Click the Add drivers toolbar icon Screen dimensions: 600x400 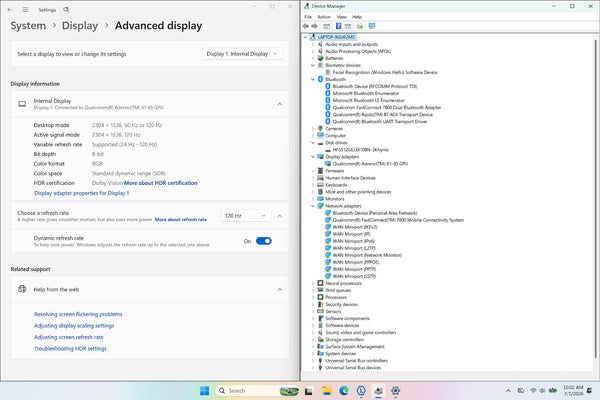pos(360,26)
